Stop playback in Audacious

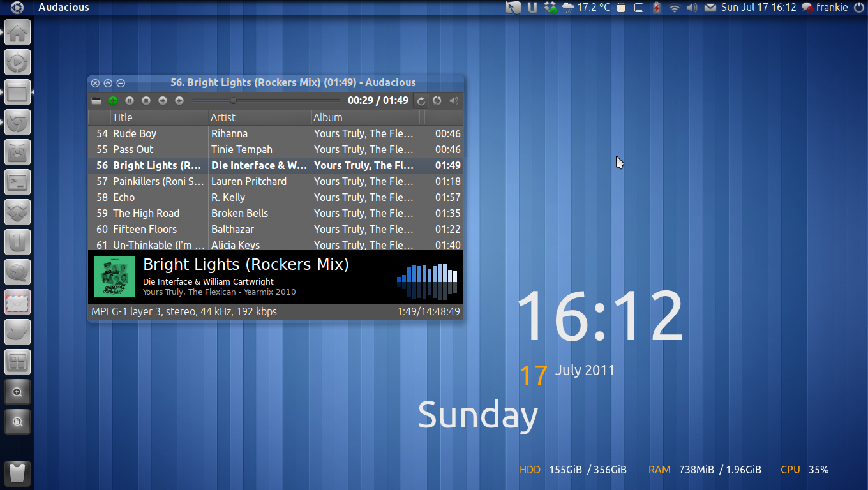pos(146,100)
